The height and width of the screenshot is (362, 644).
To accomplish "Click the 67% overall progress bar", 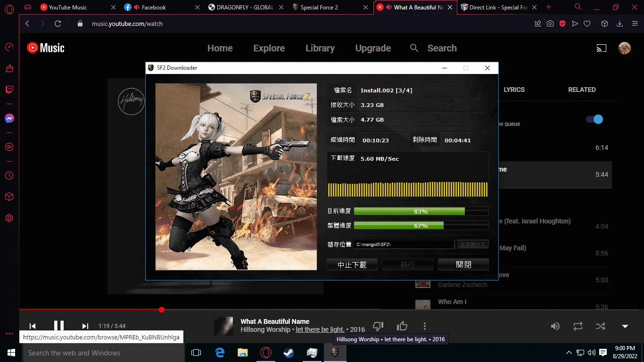I will (x=421, y=225).
